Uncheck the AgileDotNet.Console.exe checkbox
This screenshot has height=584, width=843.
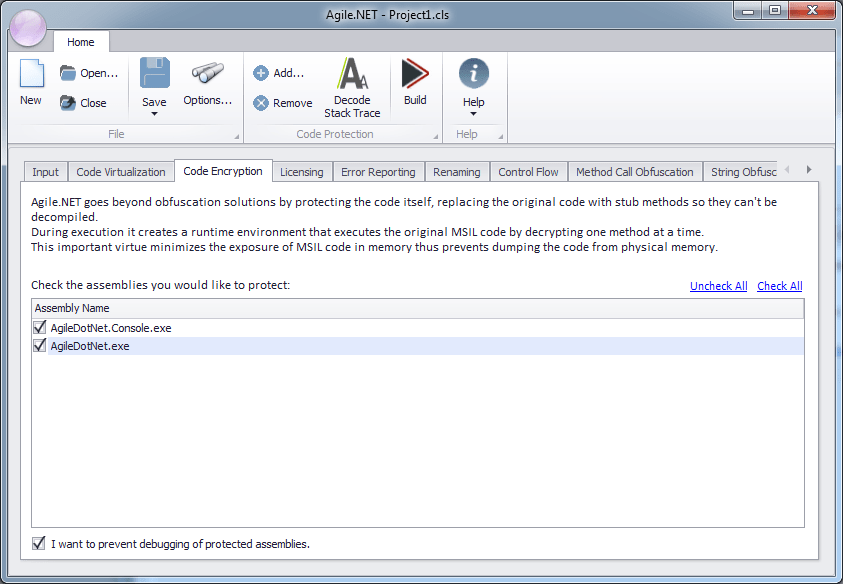[39, 327]
